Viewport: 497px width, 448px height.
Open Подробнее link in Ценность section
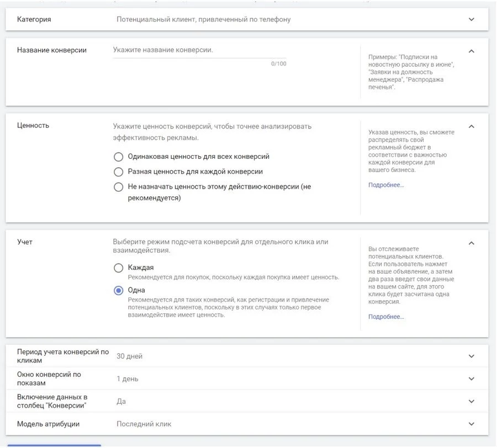click(386, 185)
